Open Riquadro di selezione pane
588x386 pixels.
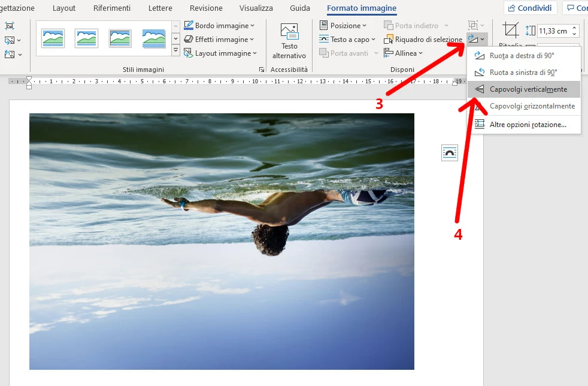(425, 40)
